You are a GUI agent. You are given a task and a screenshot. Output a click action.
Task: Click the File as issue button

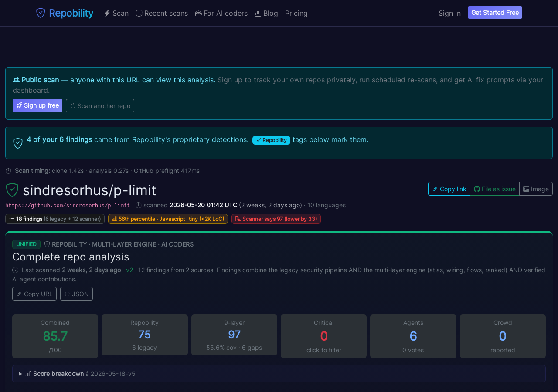495,189
